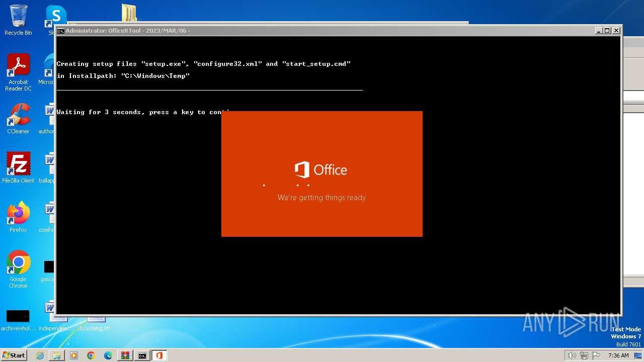644x362 pixels.
Task: Open the folder icon on desktop top
Action: pos(129,13)
